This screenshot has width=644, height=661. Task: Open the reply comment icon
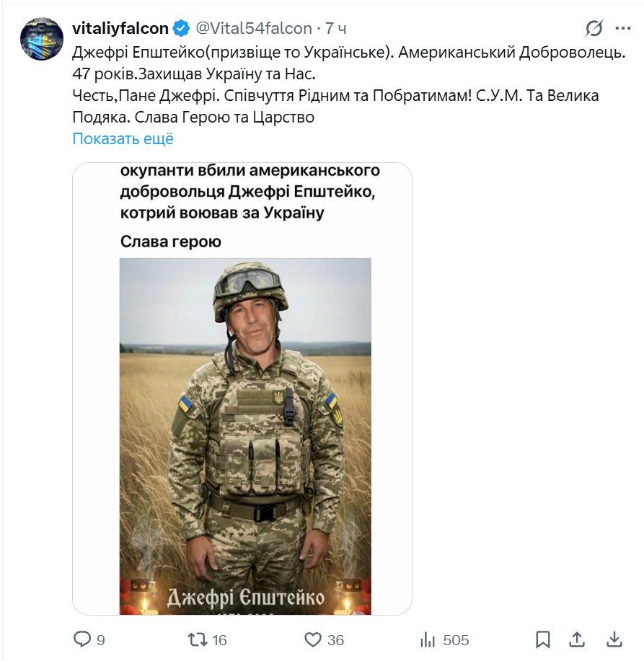click(82, 639)
